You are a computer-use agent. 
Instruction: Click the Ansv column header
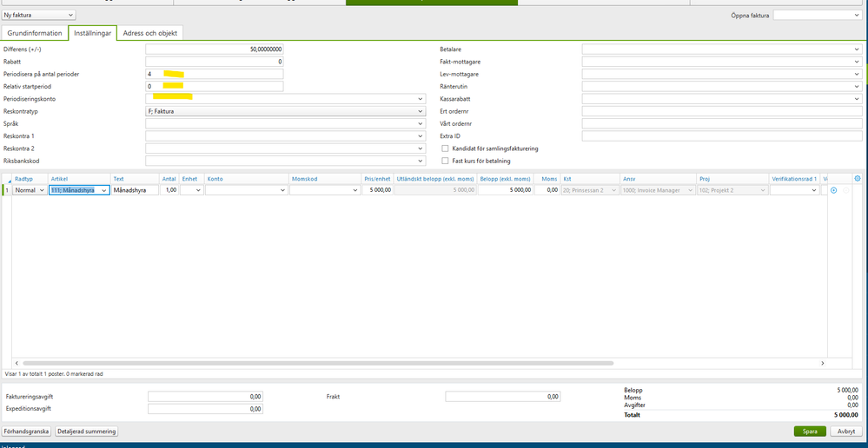pyautogui.click(x=659, y=179)
